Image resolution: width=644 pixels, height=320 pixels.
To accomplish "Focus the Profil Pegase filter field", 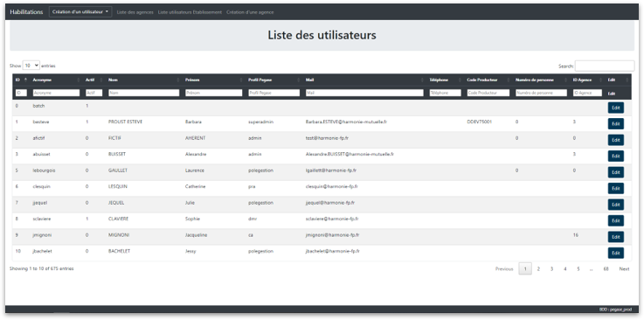I will (274, 94).
